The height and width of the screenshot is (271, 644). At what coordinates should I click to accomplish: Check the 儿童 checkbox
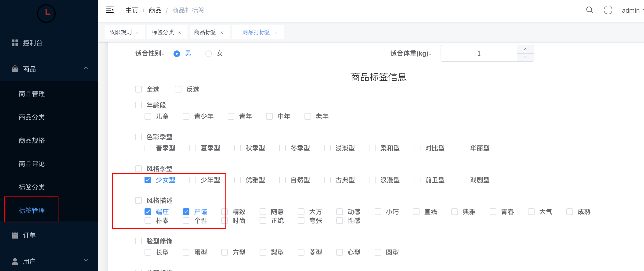pyautogui.click(x=148, y=116)
